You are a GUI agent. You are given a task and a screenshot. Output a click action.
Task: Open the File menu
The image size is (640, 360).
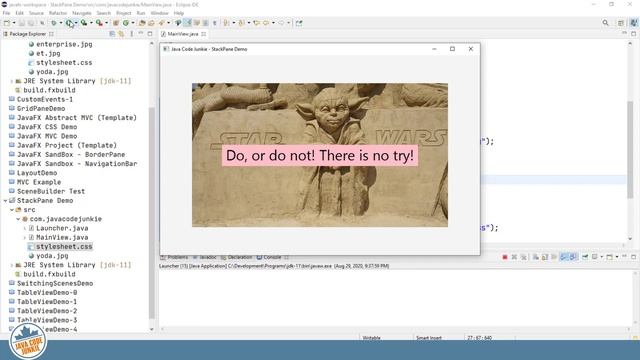6,13
